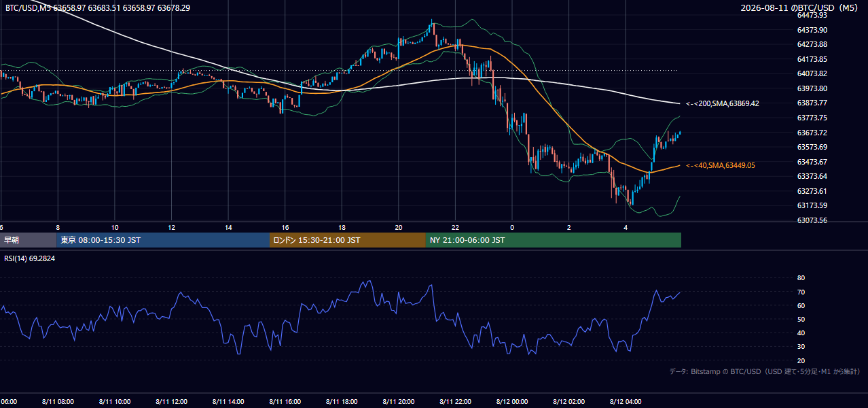The image size is (868, 408).
Task: Click RSI scale value 20
Action: coord(801,360)
